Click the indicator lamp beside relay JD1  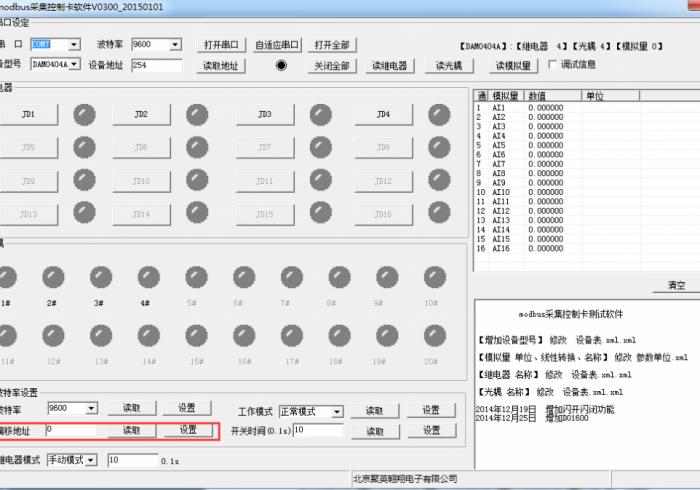coord(86,115)
